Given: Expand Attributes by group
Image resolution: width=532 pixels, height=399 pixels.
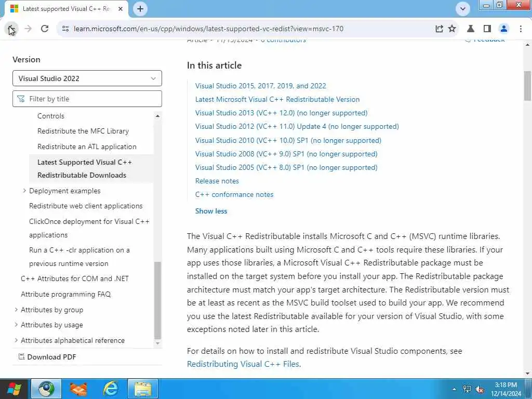Looking at the screenshot, I should tap(16, 310).
